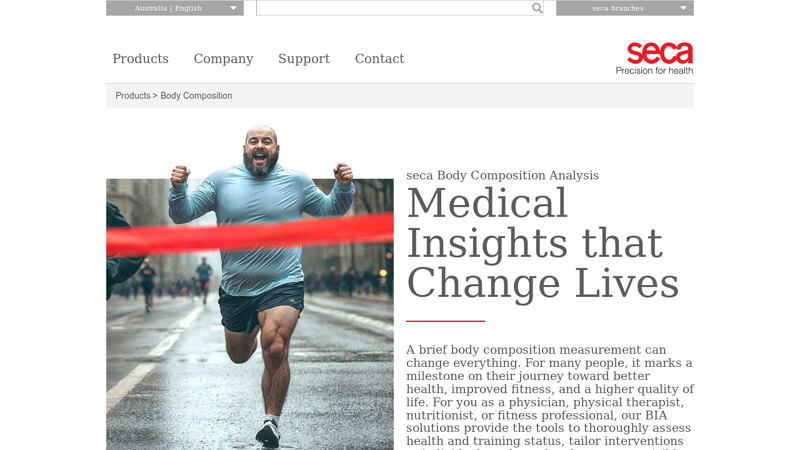
Task: Select the Australia | English language selector
Action: tap(175, 8)
